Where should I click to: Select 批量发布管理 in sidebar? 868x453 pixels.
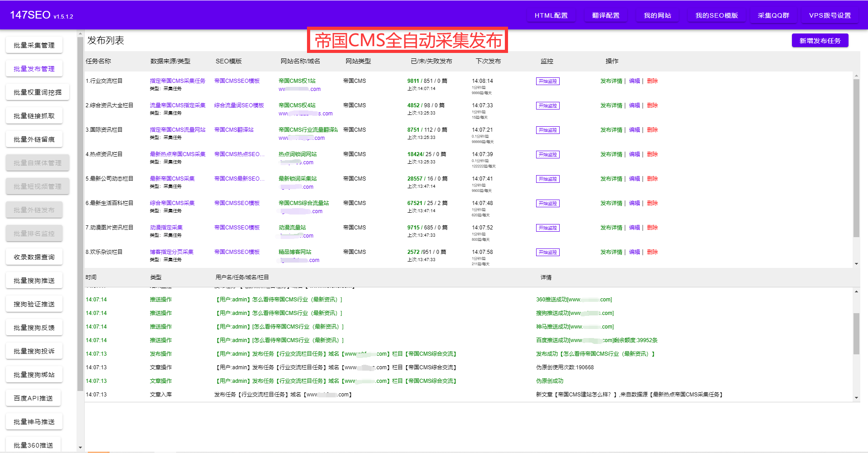pos(34,69)
